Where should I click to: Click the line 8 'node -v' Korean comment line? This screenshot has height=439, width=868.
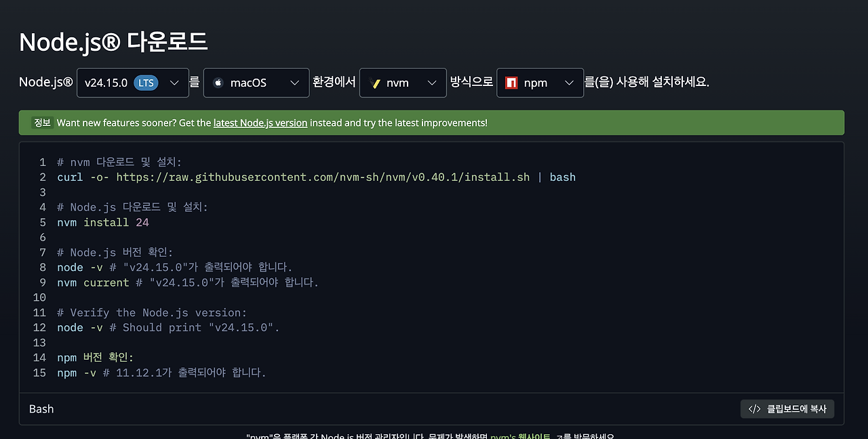(175, 268)
